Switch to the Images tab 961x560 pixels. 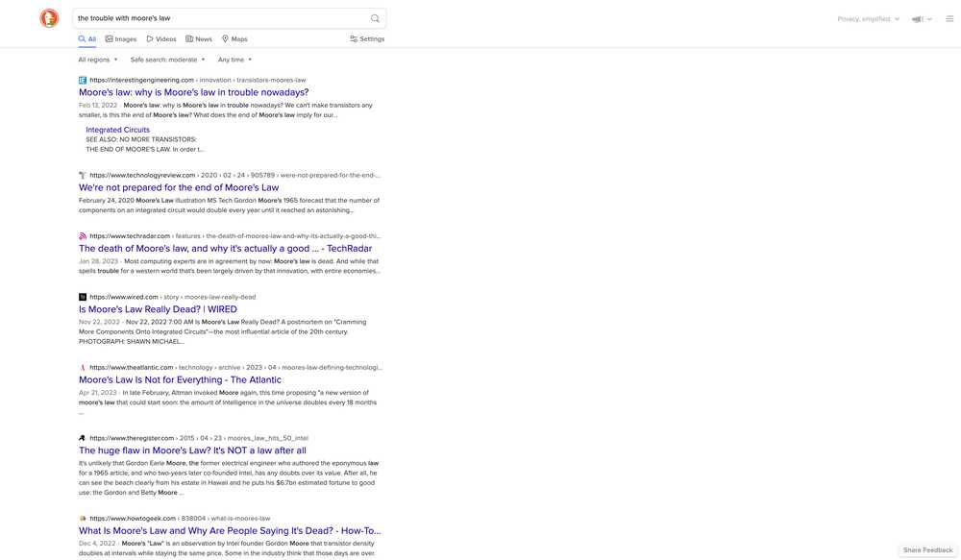click(121, 39)
